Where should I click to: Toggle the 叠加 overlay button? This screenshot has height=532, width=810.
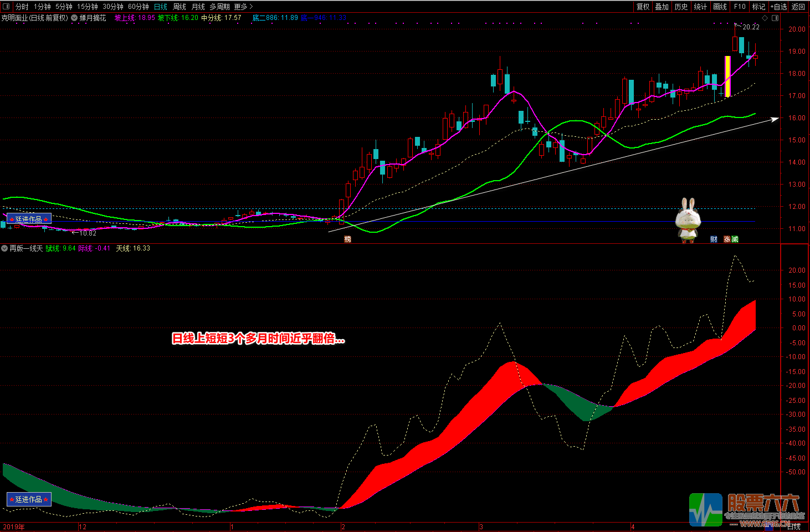[662, 7]
